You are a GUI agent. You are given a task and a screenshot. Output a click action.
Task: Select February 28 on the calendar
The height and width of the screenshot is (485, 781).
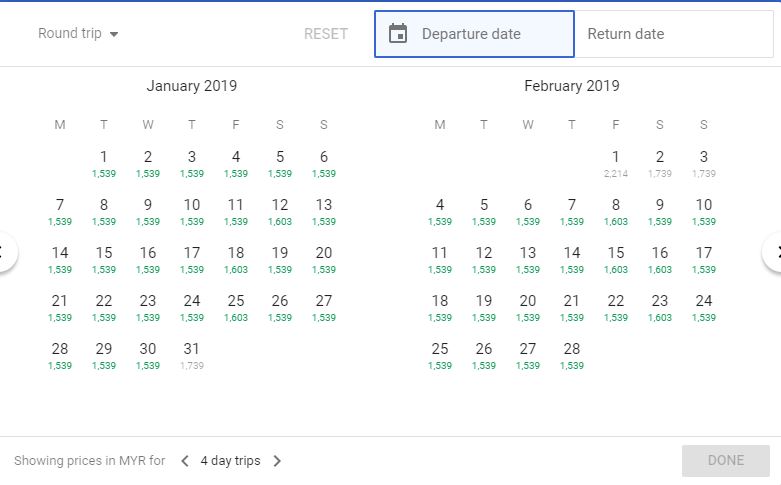(x=572, y=353)
